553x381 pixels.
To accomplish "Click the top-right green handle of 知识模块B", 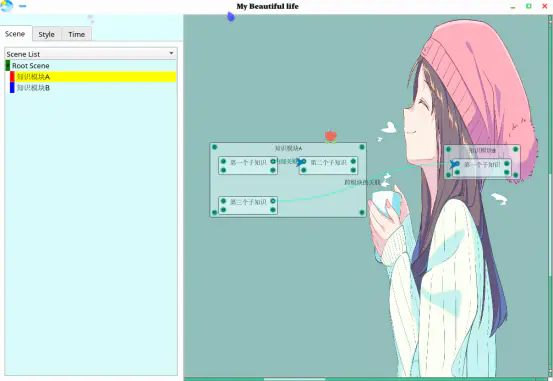I will point(516,149).
